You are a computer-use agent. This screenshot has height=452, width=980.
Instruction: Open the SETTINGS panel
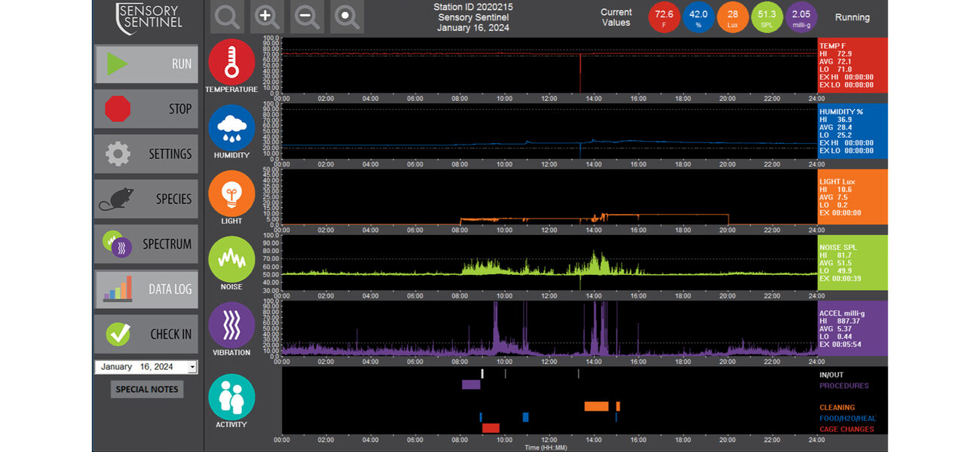click(146, 154)
